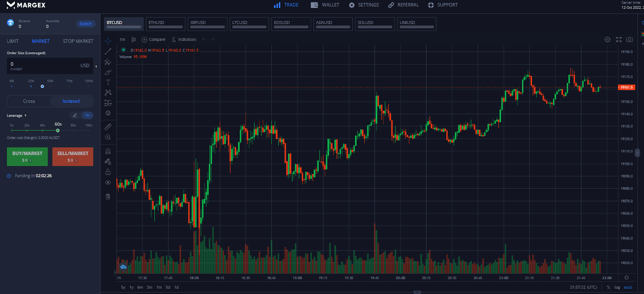
Task: Switch to the LIMIT order tab
Action: point(13,41)
